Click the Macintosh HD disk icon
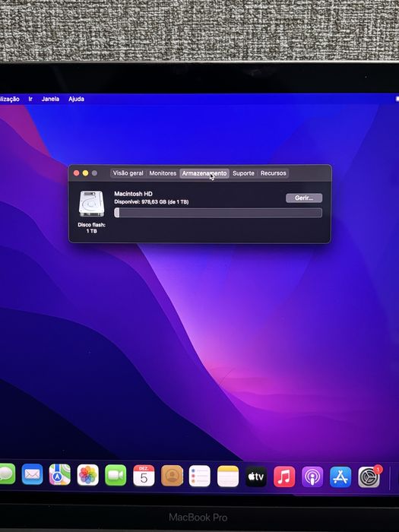399x532 pixels. tap(91, 204)
